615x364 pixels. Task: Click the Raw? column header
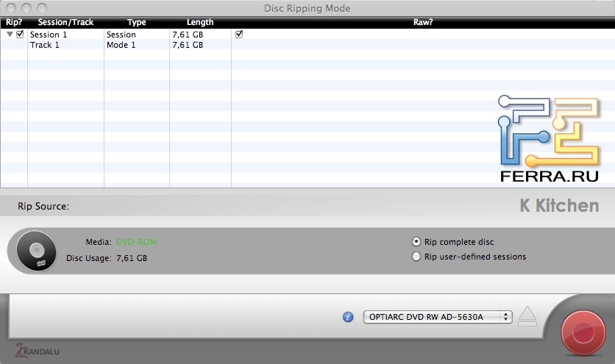(x=423, y=22)
